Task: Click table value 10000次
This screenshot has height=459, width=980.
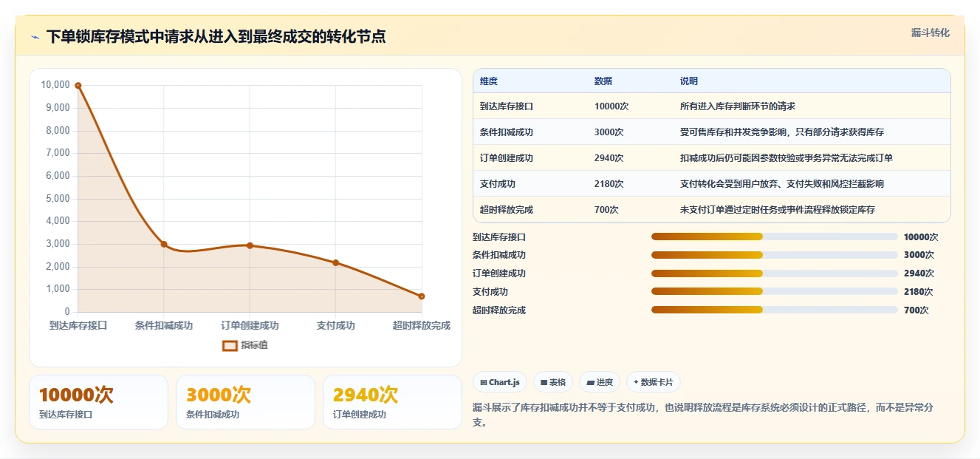Action: pos(611,106)
